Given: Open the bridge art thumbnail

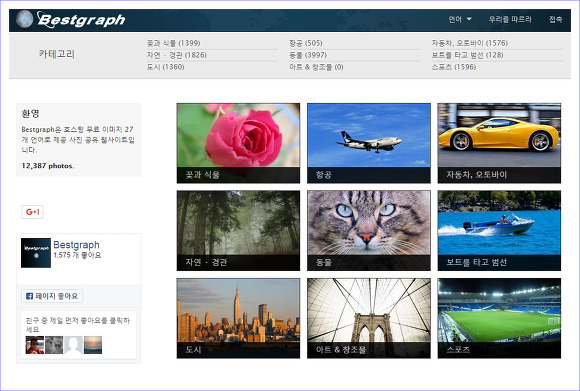Looking at the screenshot, I should pos(369,318).
